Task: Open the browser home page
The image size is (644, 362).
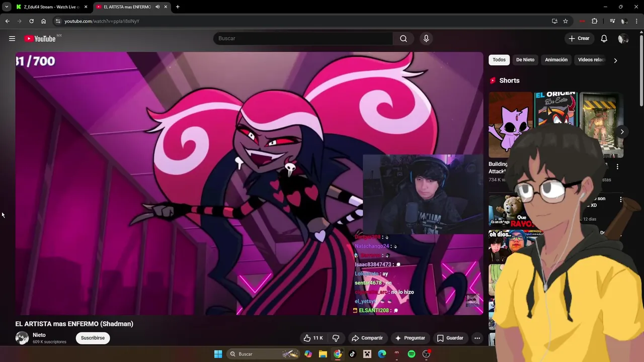Action: [43, 21]
